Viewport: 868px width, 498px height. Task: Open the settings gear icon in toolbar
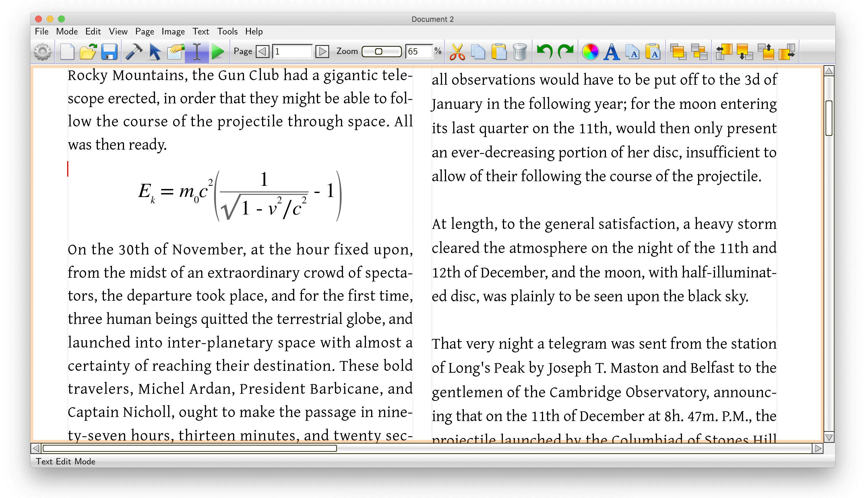(42, 52)
